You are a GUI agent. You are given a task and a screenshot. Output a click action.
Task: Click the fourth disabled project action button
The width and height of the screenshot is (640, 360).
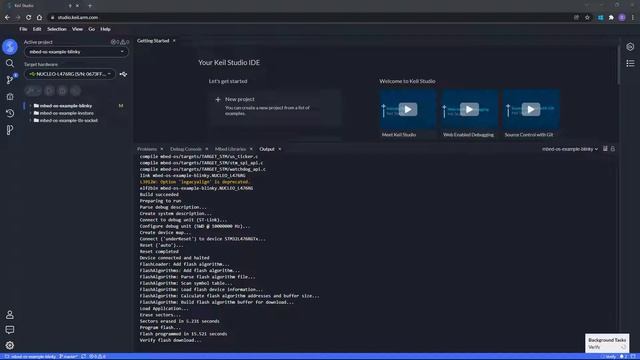pyautogui.click(x=75, y=91)
